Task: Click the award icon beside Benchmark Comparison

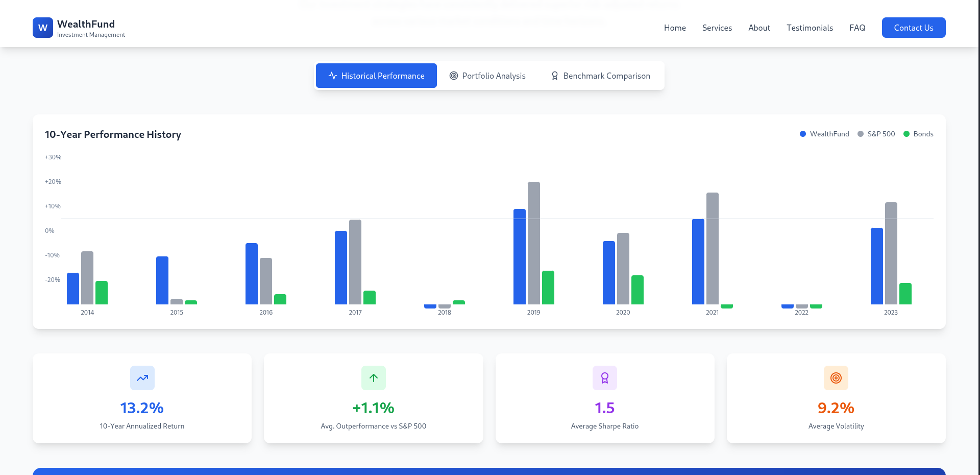Action: 555,76
